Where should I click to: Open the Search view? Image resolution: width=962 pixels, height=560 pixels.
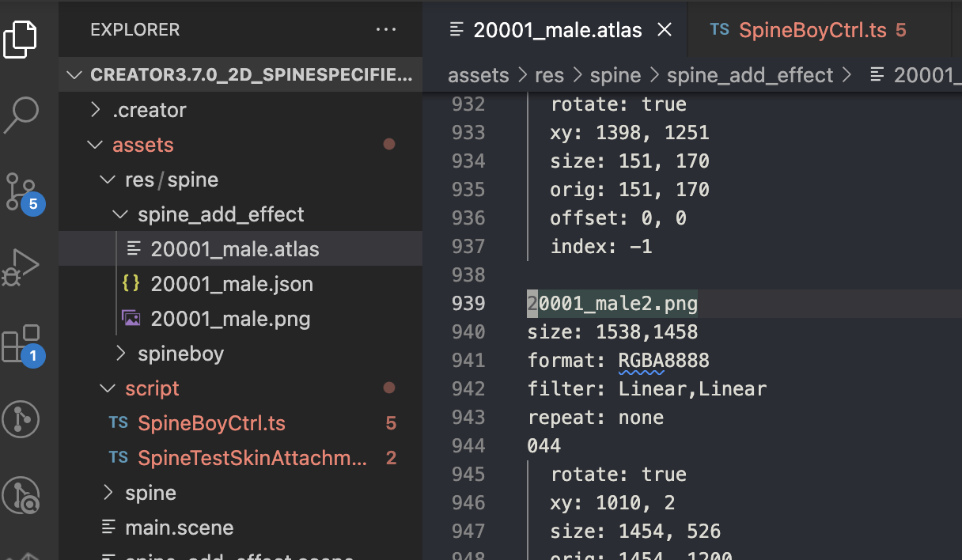tap(21, 114)
